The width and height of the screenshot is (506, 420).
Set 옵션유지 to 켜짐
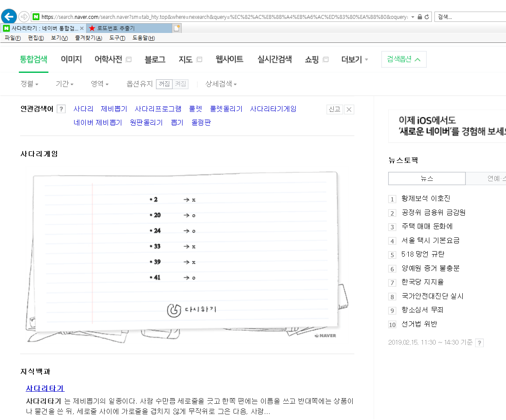coord(180,84)
